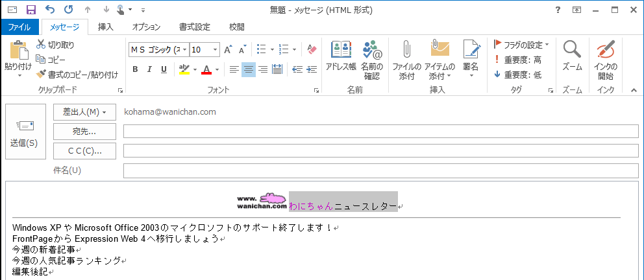Select the メッセージ ribbon tab

(x=64, y=27)
